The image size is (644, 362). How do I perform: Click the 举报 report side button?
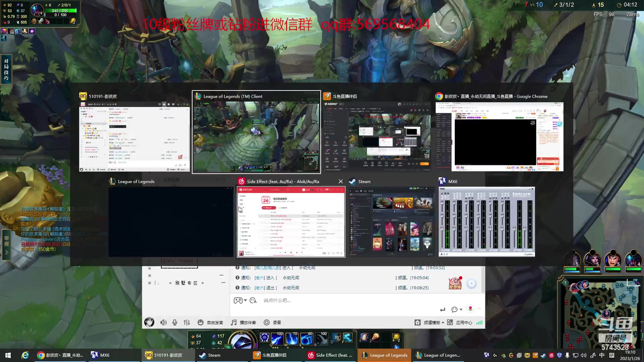(6, 245)
